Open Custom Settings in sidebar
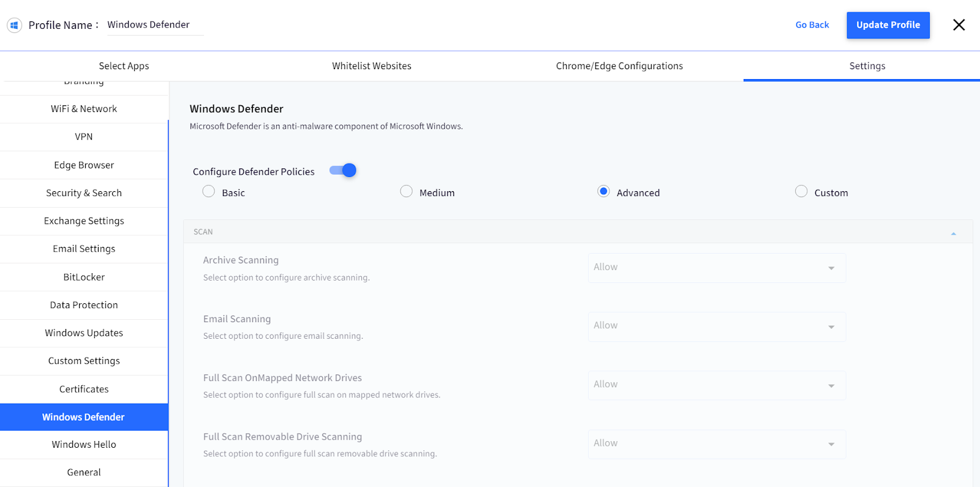The image size is (980, 487). tap(84, 361)
